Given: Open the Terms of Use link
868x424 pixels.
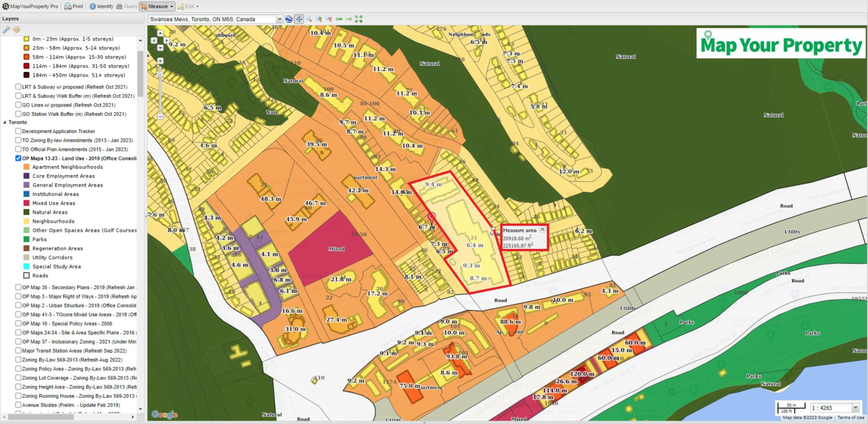Looking at the screenshot, I should tap(850, 417).
